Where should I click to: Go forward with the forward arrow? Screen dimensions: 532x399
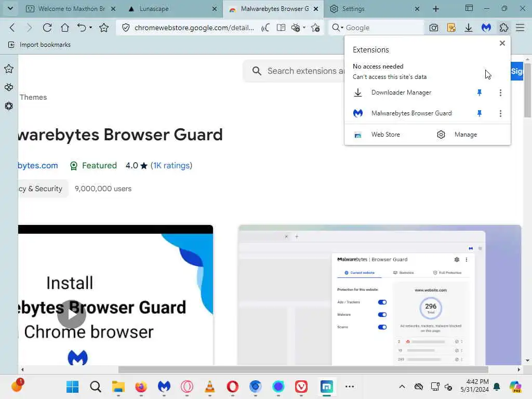coord(29,28)
